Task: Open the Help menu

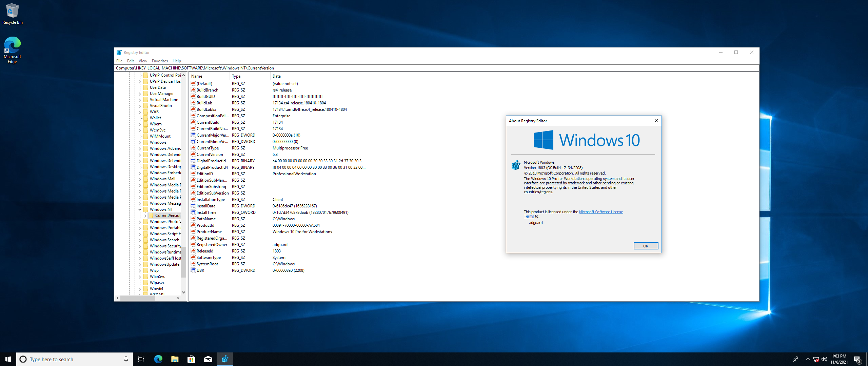Action: tap(177, 61)
